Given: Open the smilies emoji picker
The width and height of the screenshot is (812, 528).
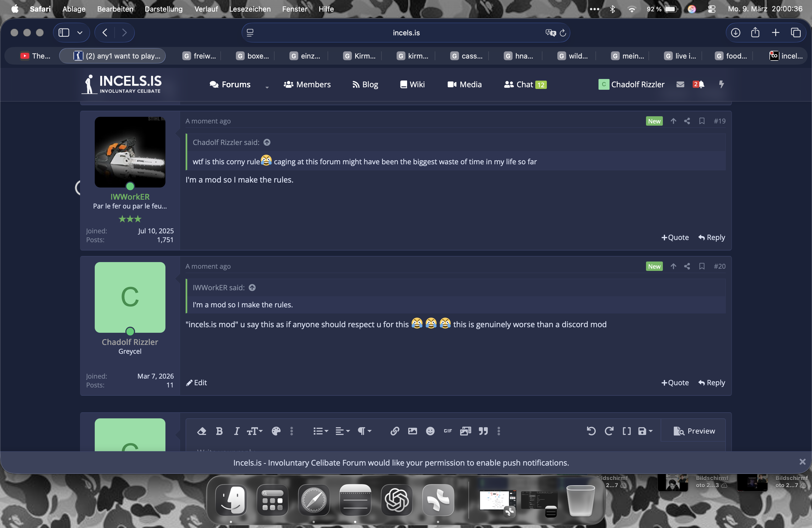Looking at the screenshot, I should (430, 431).
